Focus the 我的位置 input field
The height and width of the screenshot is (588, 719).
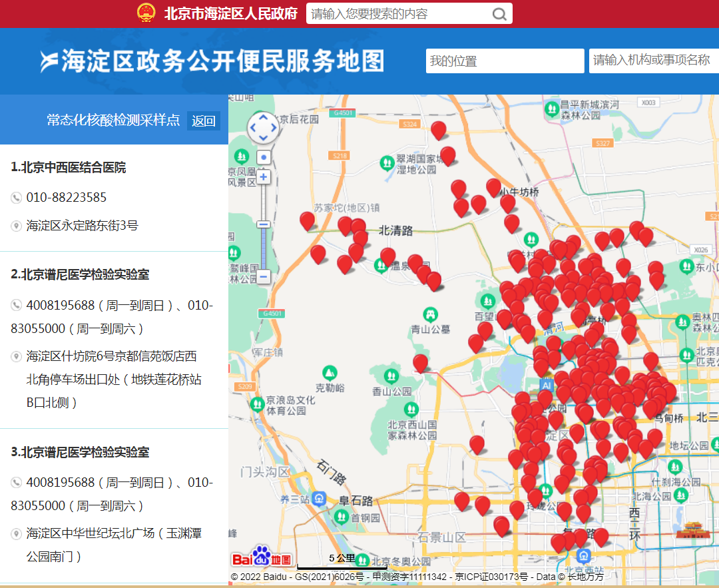click(x=505, y=61)
